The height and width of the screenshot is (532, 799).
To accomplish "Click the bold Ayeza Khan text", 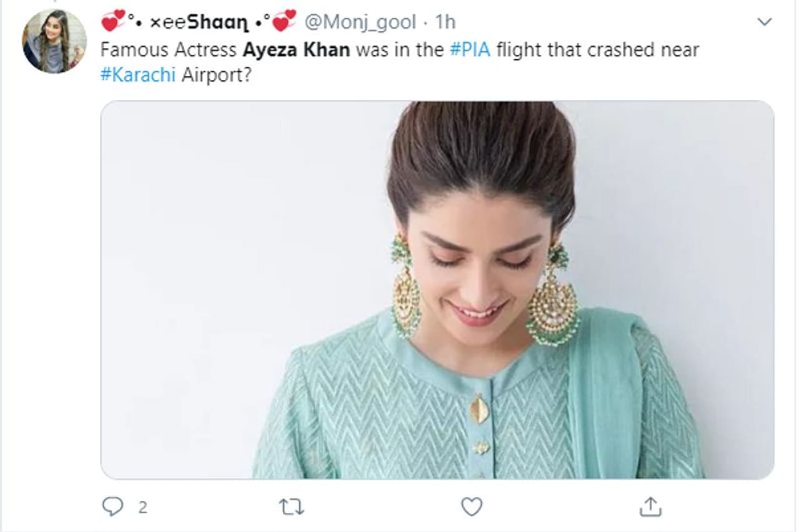I will (x=296, y=51).
